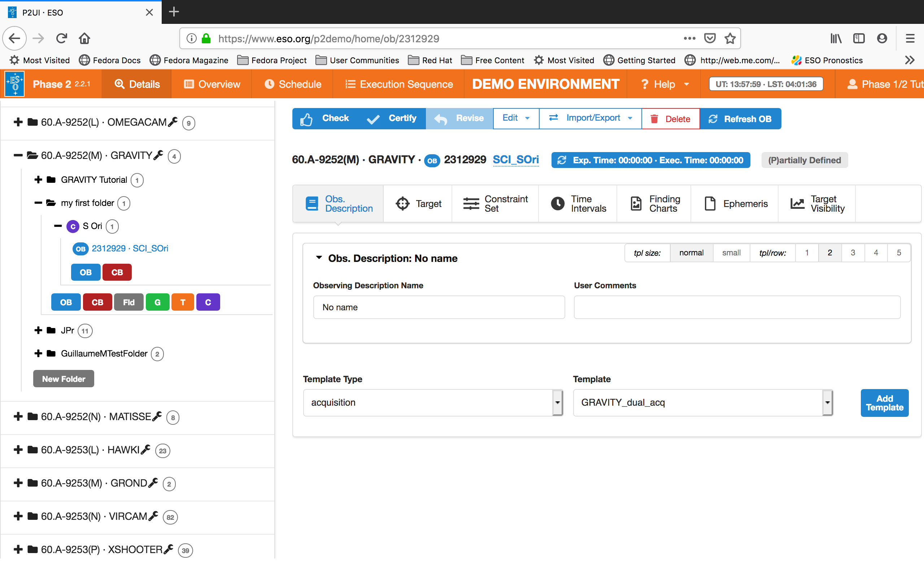Toggle the sidebar view icon

point(859,38)
